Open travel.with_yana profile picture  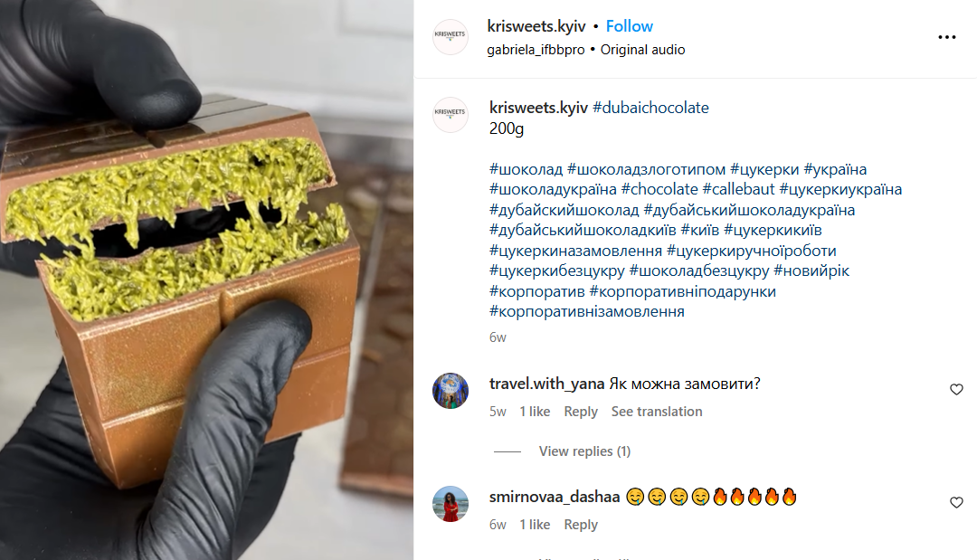(450, 391)
